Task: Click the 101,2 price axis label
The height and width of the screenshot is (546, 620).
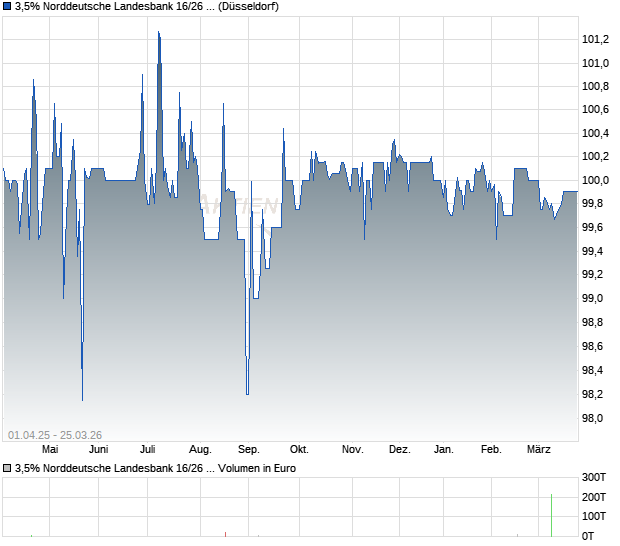Action: (595, 39)
